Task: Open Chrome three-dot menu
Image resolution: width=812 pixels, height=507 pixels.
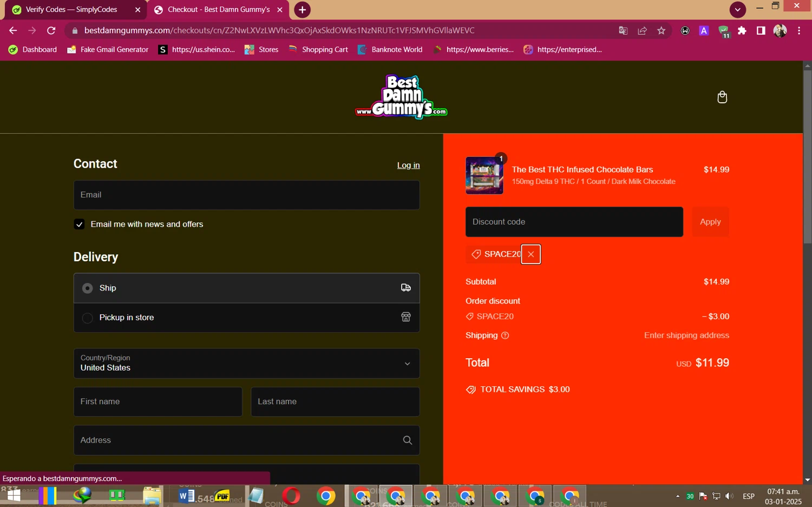Action: pyautogui.click(x=799, y=31)
